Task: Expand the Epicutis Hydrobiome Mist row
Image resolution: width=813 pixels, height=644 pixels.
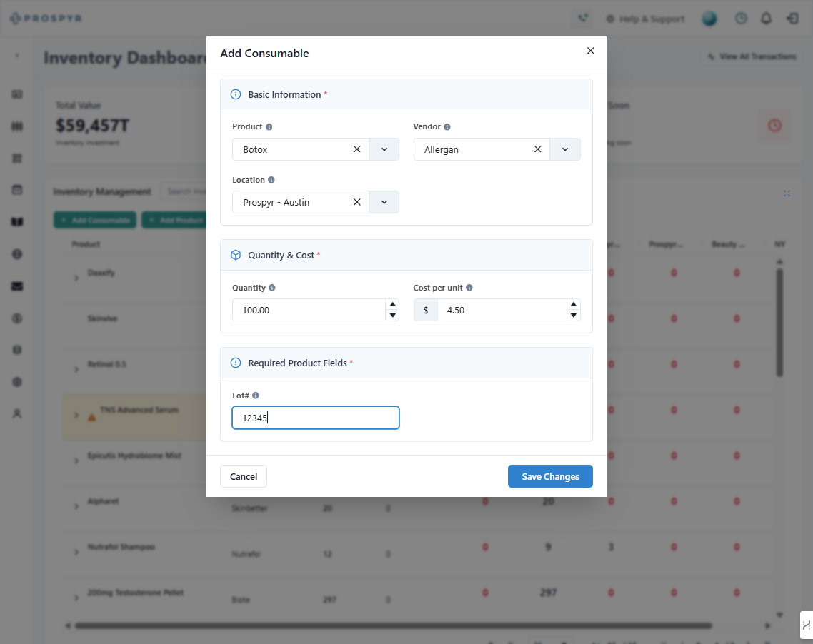Action: click(x=76, y=461)
